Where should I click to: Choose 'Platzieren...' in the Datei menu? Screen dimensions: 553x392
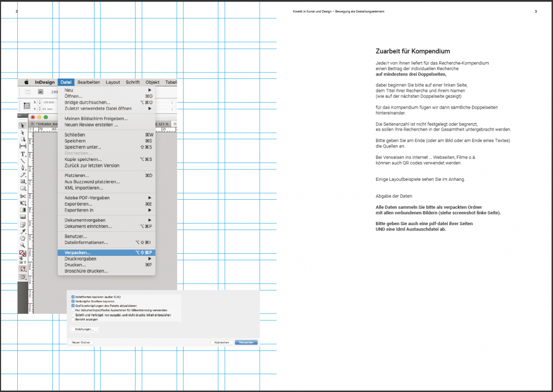point(106,175)
